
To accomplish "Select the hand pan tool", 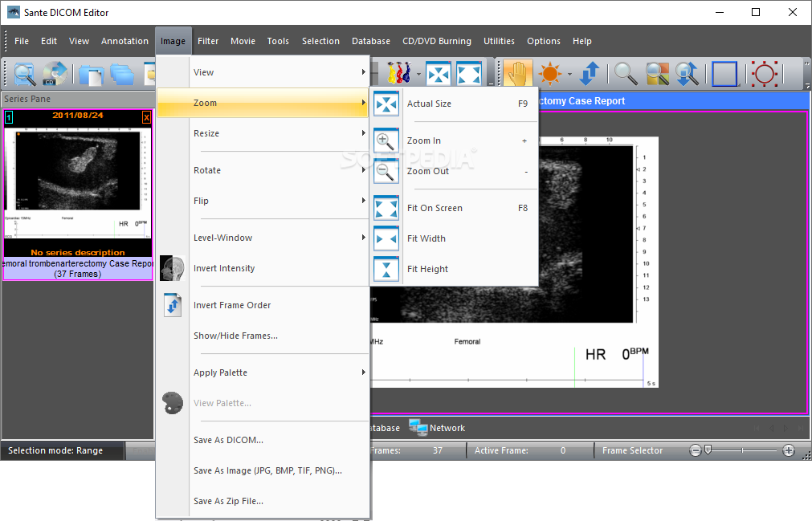I will [x=517, y=73].
